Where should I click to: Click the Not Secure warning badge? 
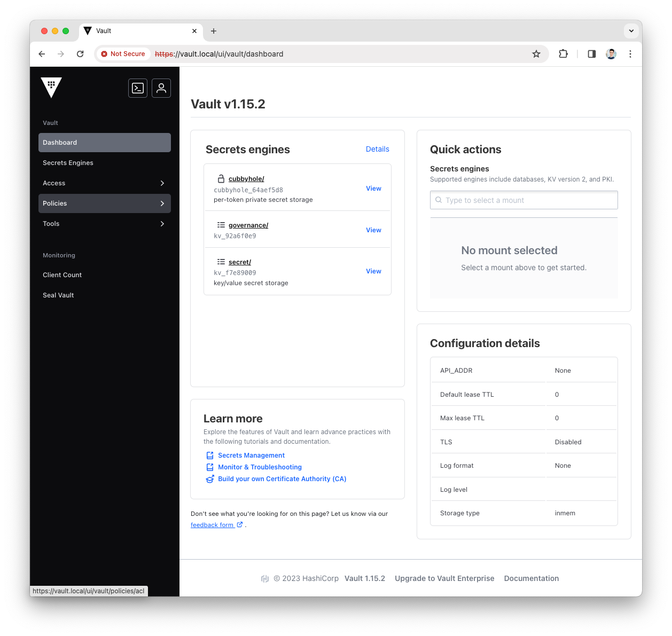123,54
